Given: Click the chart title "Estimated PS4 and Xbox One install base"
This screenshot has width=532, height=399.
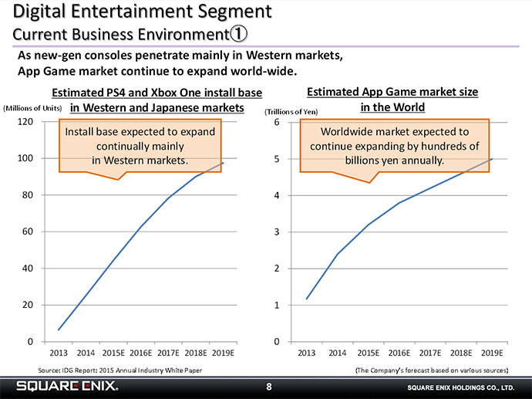Looking at the screenshot, I should point(157,93).
